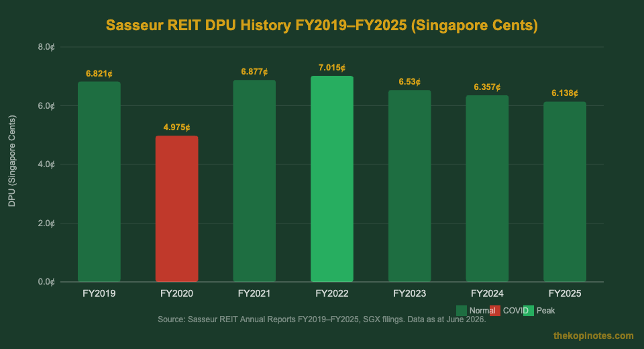Click the red FY2020 COVID bar
Viewport: 644px width, 349px height.
click(176, 209)
